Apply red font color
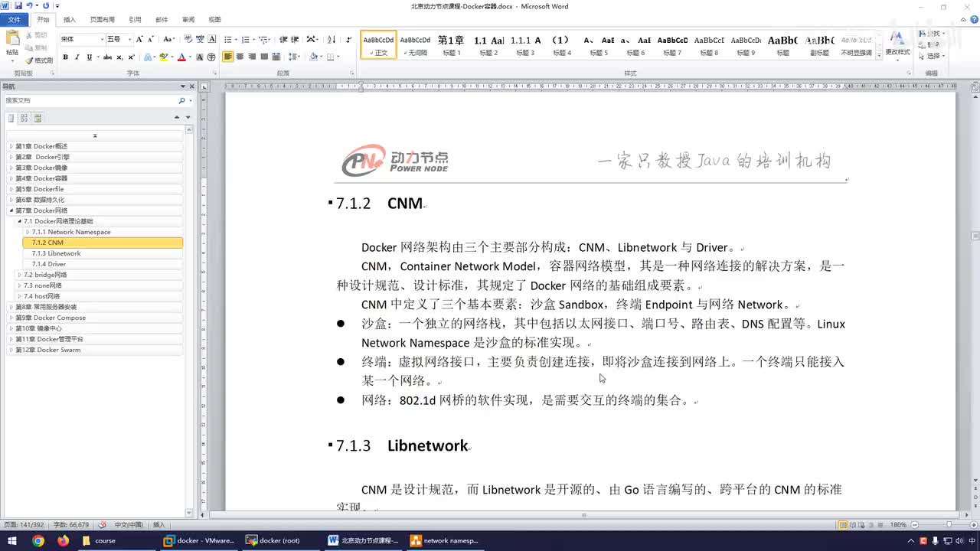The image size is (980, 551). (181, 57)
